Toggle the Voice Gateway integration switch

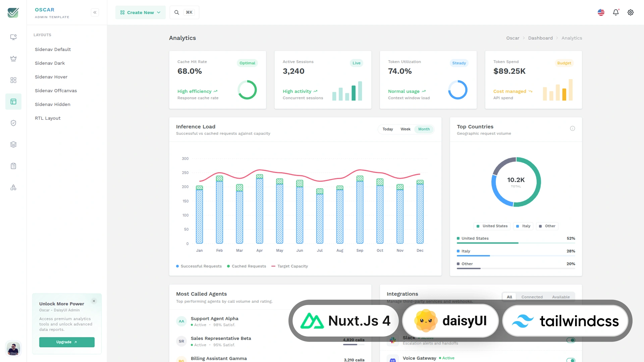pos(571,360)
